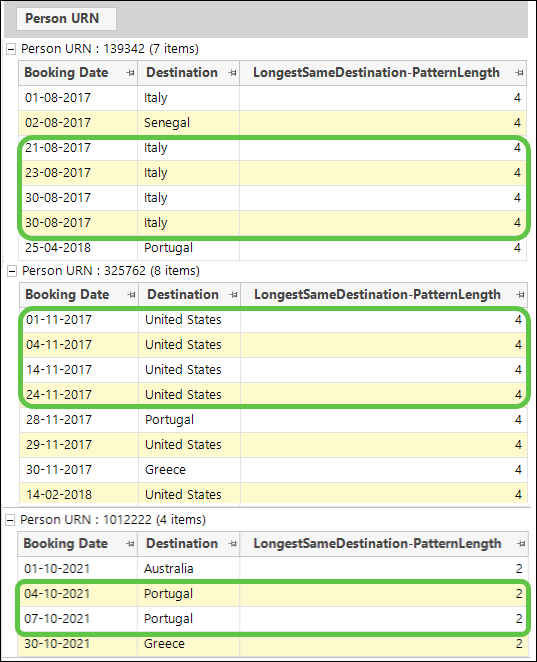The height and width of the screenshot is (662, 537).
Task: Collapse Person URN 139342 group
Action: point(11,49)
